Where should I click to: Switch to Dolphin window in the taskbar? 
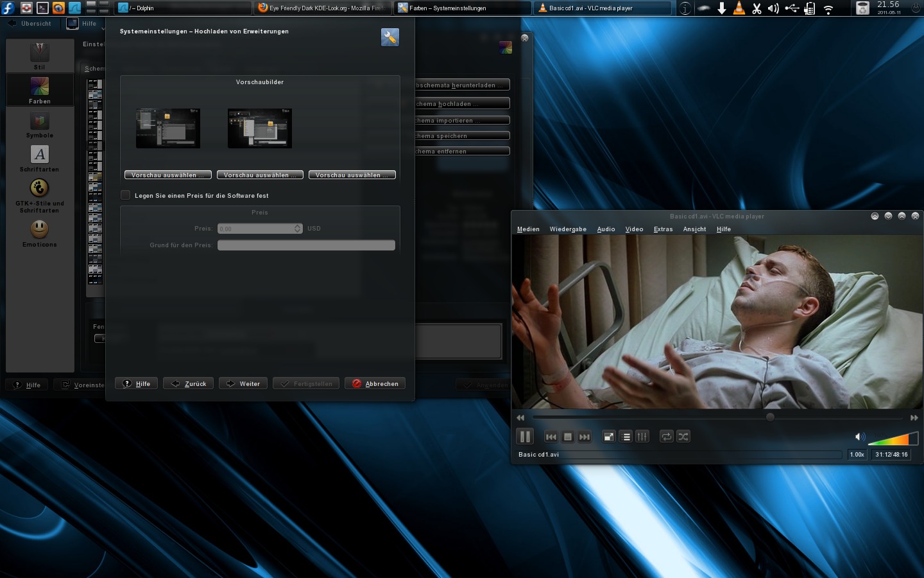click(183, 8)
